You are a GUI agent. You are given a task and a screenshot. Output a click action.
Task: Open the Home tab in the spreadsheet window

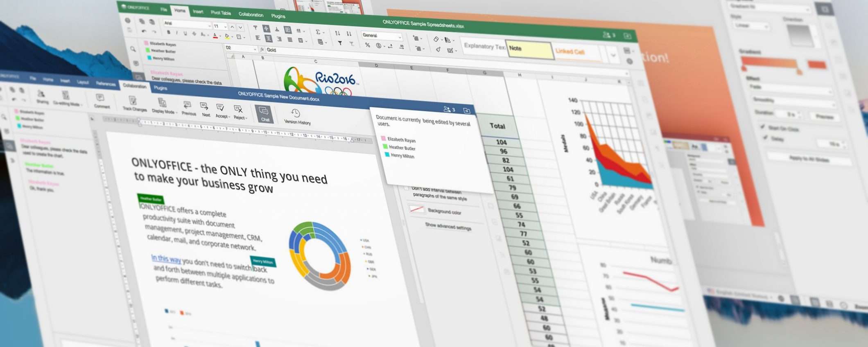180,10
